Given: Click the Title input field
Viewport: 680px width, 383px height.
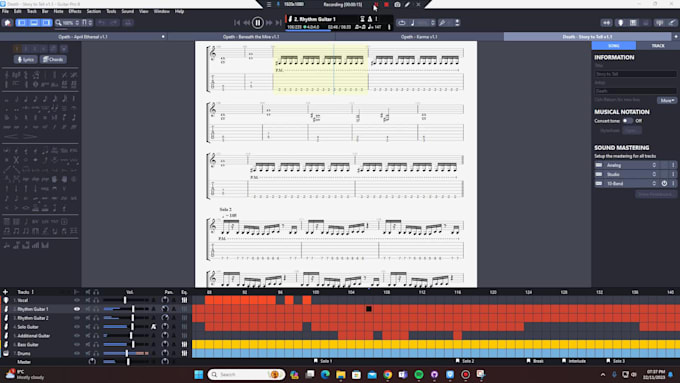Looking at the screenshot, I should click(x=635, y=74).
